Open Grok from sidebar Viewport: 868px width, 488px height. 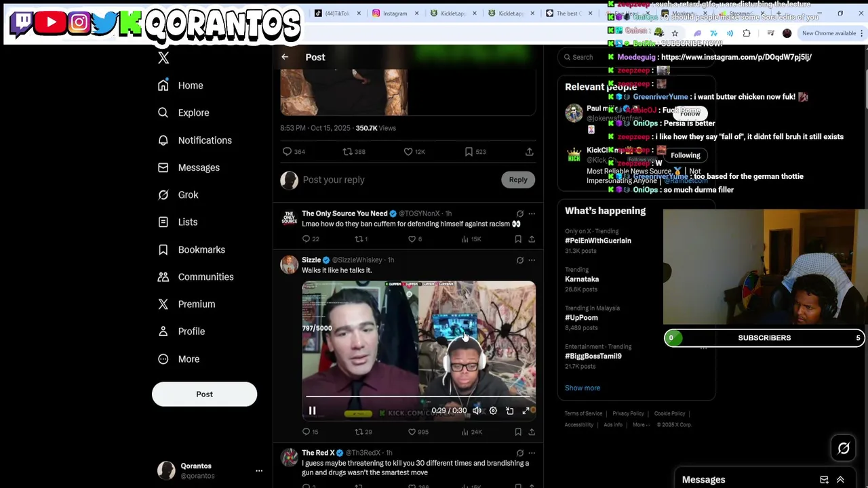[178, 195]
